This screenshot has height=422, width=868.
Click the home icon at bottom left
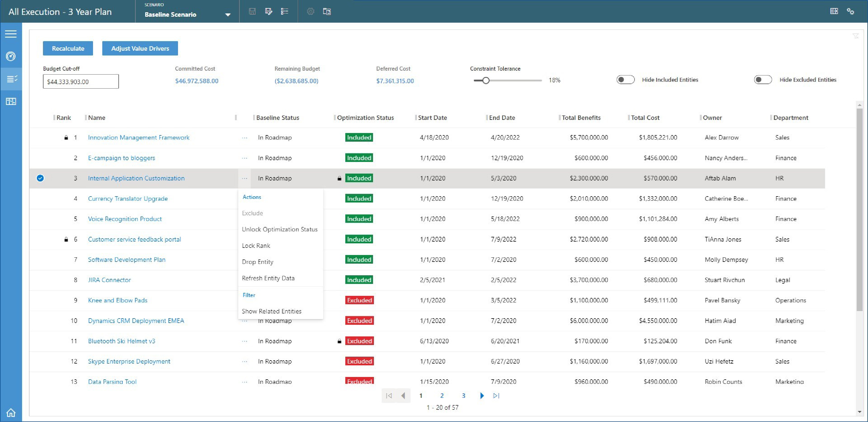(11, 412)
